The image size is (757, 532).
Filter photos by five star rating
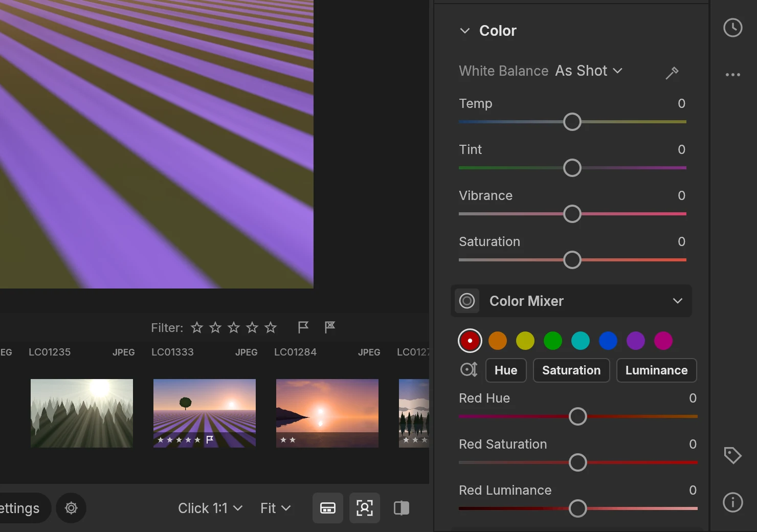(x=271, y=327)
